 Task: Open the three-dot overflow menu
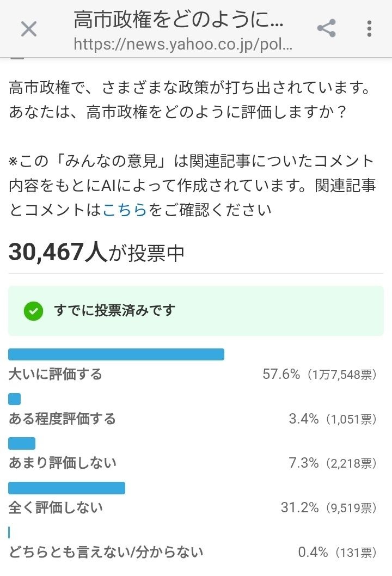pyautogui.click(x=369, y=28)
